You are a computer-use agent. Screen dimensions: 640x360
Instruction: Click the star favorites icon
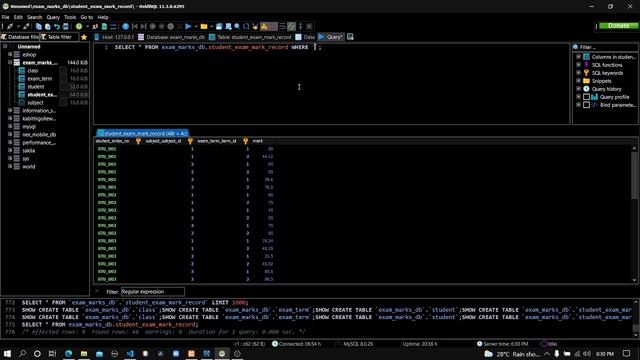[x=84, y=37]
